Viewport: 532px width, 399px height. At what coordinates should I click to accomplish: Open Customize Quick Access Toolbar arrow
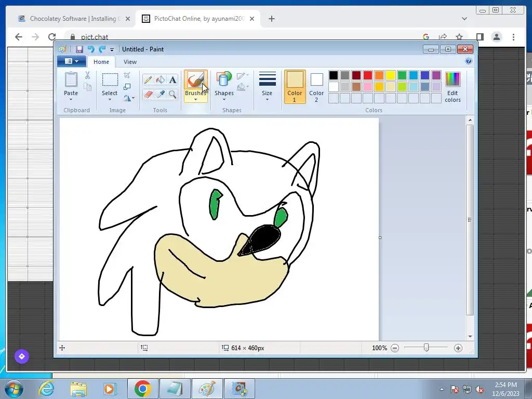coord(112,49)
